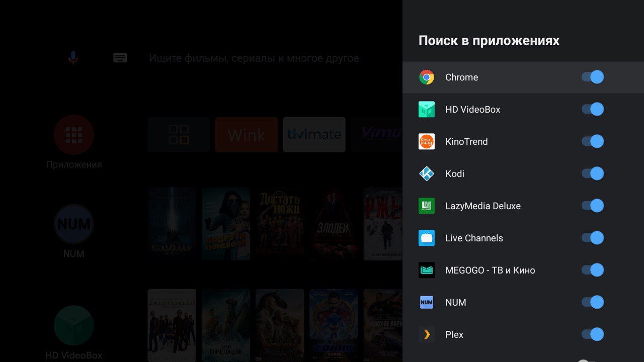Click the HD VideoBox icon in list

[x=427, y=110]
